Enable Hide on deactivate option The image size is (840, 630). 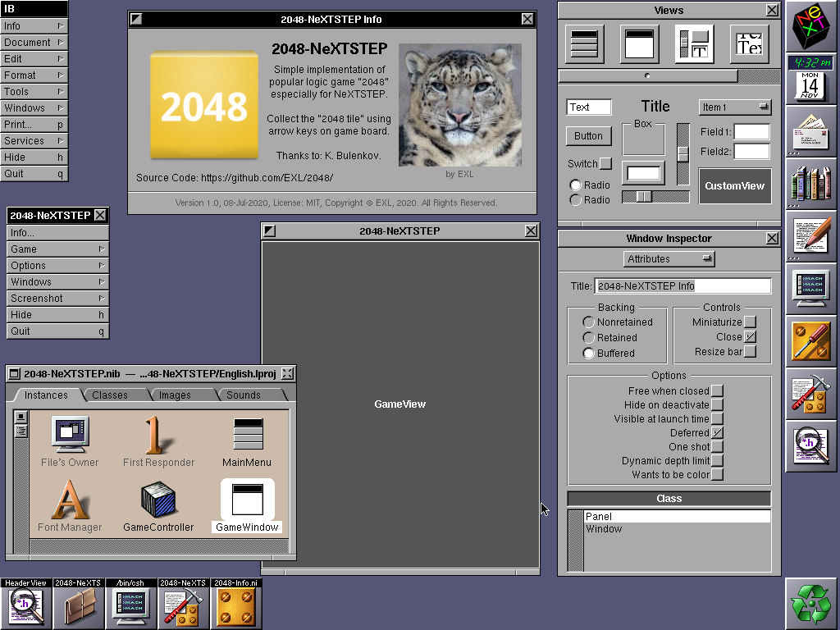coord(717,405)
